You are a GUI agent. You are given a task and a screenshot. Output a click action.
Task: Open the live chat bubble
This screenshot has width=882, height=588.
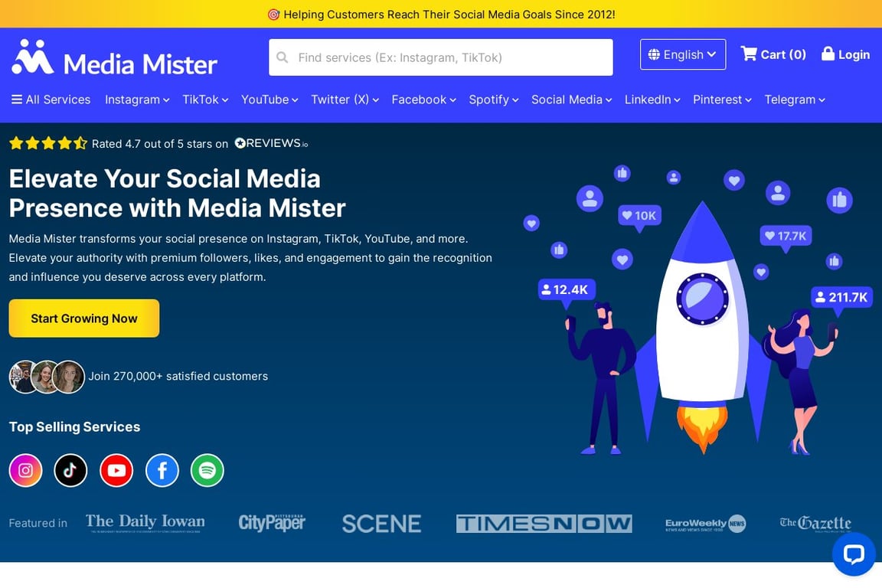click(x=854, y=554)
